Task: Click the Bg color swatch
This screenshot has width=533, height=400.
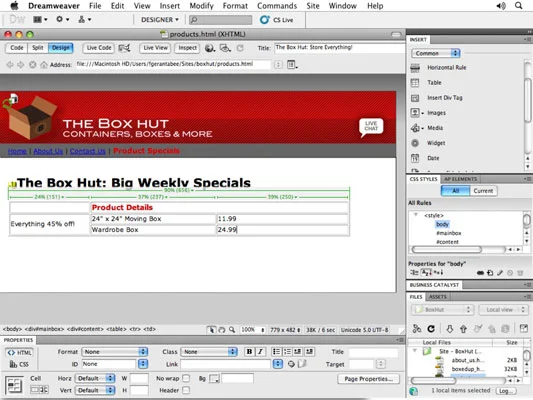Action: point(214,378)
